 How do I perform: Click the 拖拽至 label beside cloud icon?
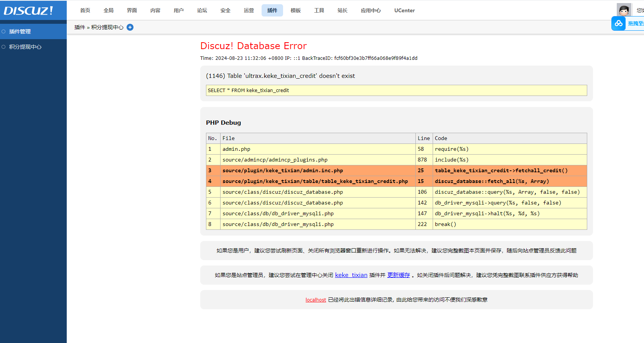pos(636,23)
